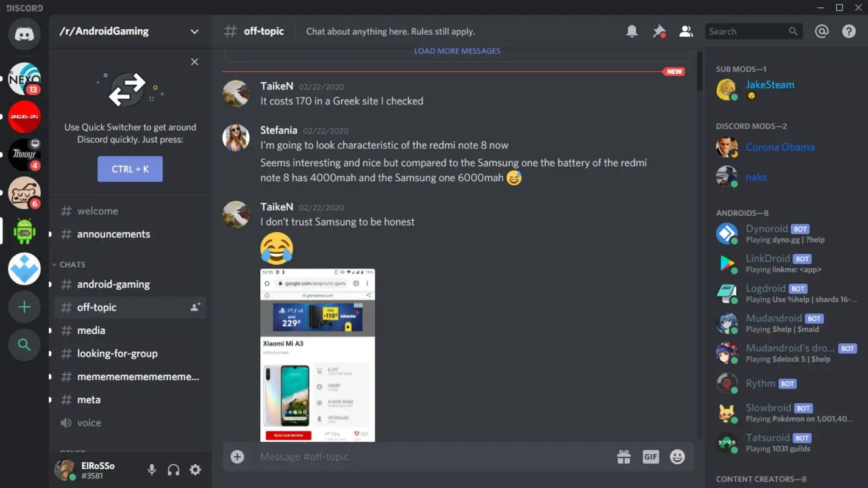Explore public servers via the magnifier icon

24,345
